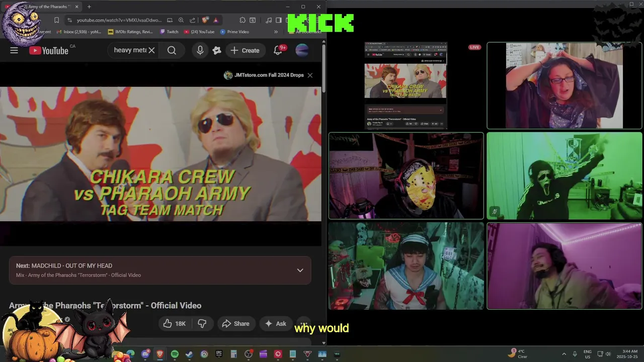
Task: Click the system tray microphone icon
Action: (575, 354)
